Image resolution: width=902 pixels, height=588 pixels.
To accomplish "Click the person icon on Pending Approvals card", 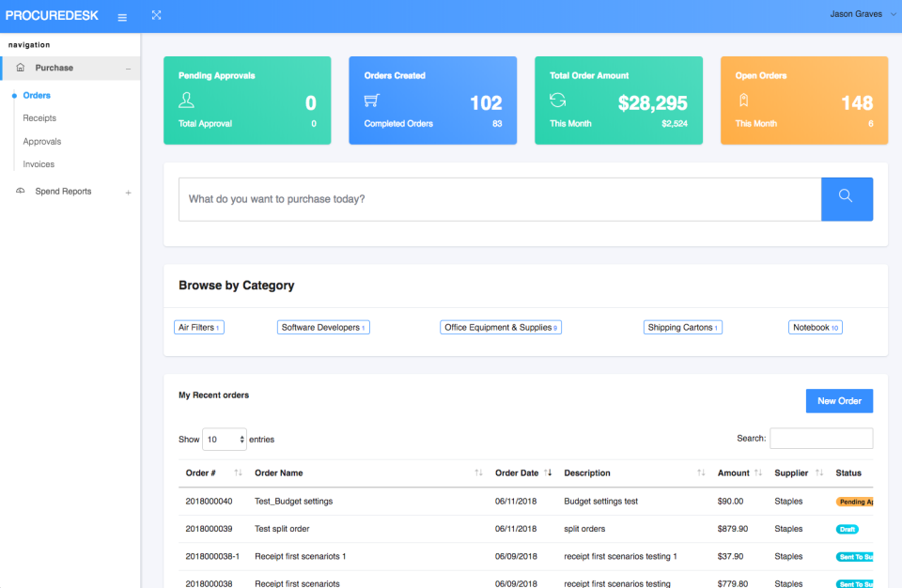I will (187, 101).
